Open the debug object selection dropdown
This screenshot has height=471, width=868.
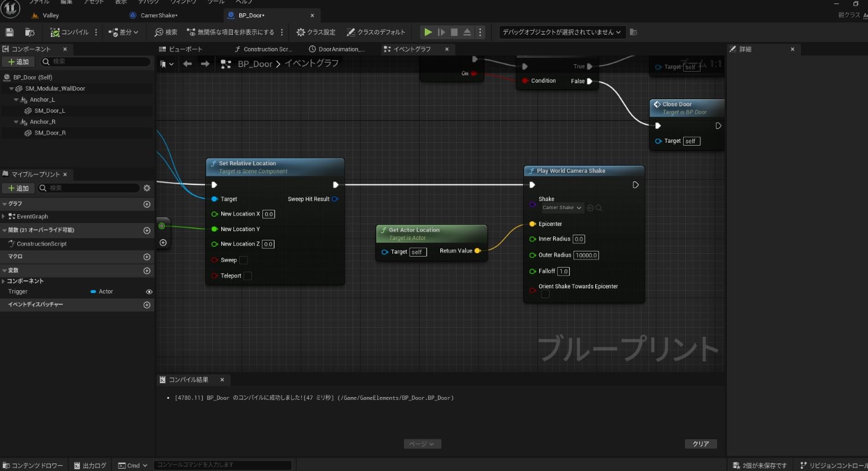click(562, 32)
